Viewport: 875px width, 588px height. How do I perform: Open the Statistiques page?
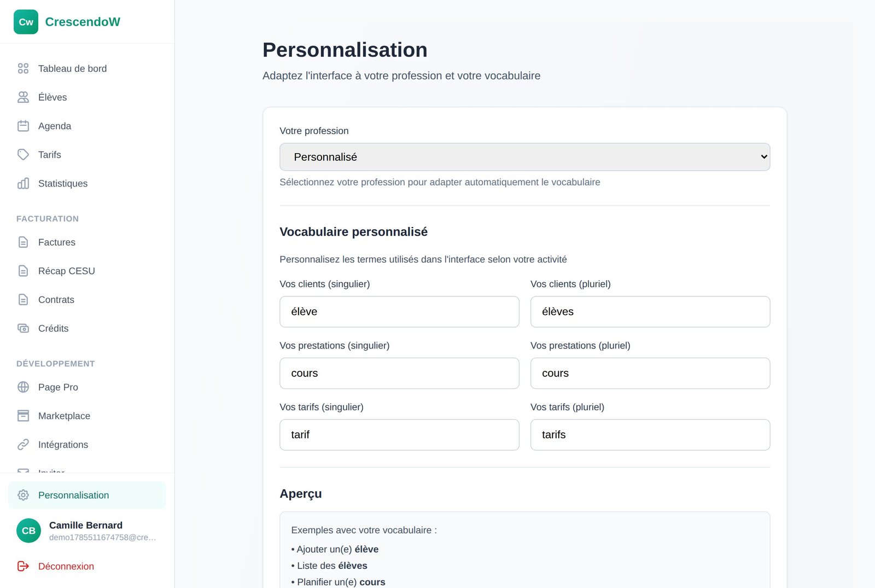click(x=87, y=183)
